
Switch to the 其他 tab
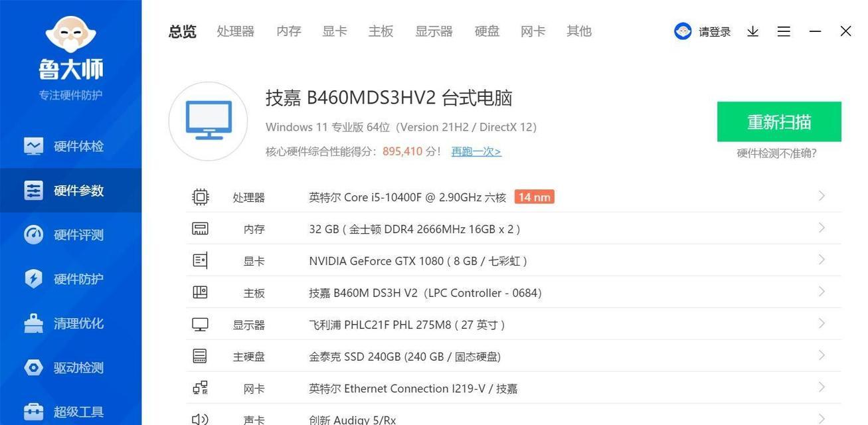(579, 31)
